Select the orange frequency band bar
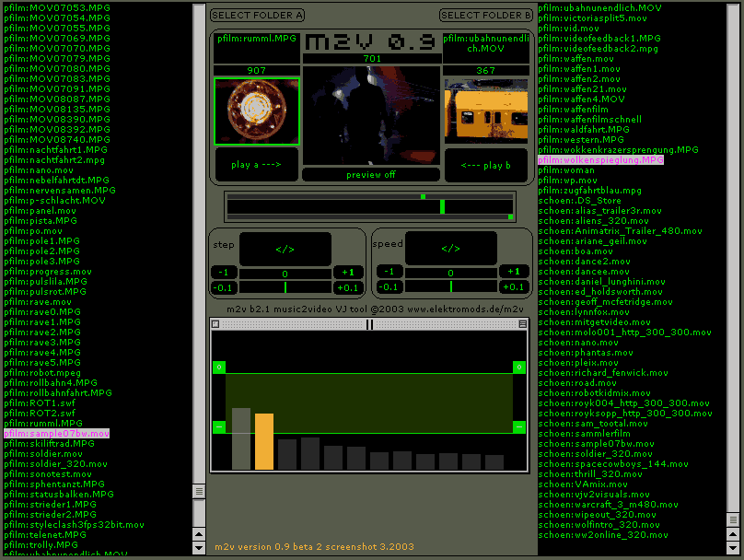The height and width of the screenshot is (560, 744). pyautogui.click(x=264, y=442)
